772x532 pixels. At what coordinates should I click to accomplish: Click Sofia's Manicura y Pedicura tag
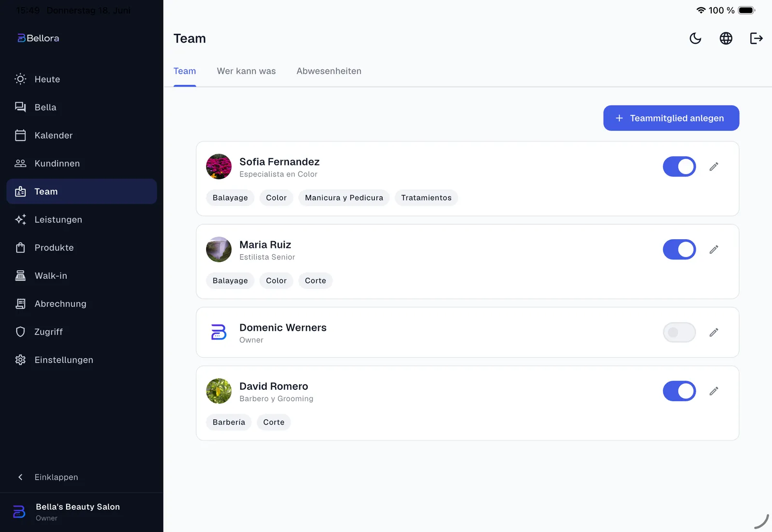pyautogui.click(x=344, y=198)
